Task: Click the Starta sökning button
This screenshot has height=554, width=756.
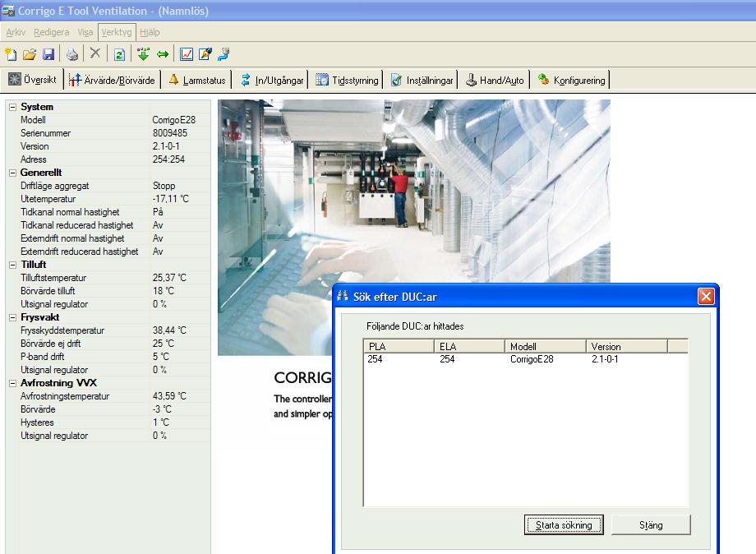Action: (x=564, y=525)
